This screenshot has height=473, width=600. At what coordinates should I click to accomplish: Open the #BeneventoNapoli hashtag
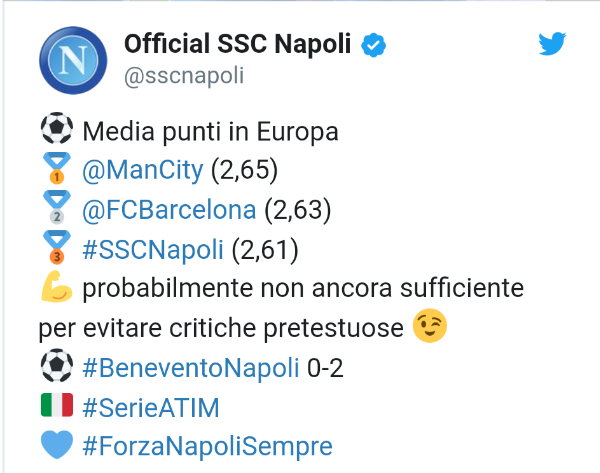click(191, 366)
